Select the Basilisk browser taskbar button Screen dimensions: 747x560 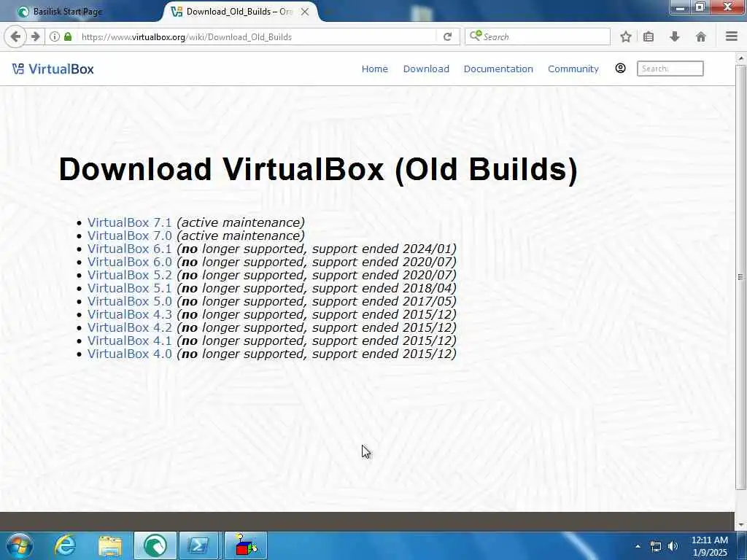coord(155,545)
